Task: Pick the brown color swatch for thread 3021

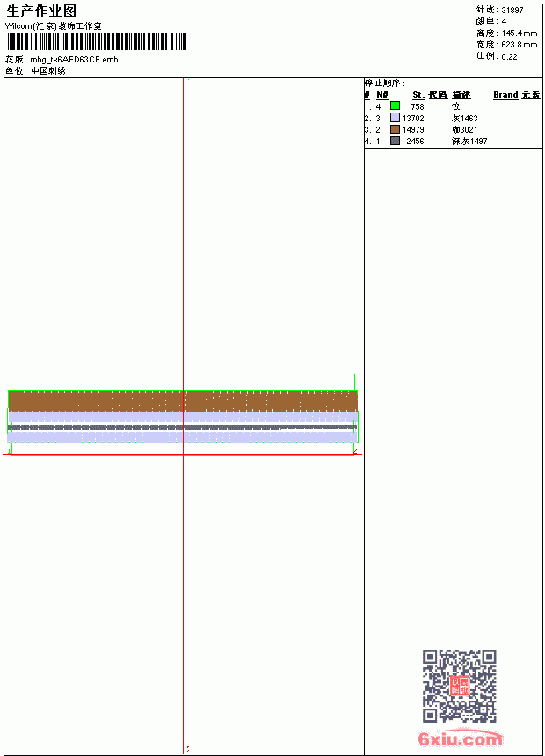Action: pyautogui.click(x=395, y=129)
